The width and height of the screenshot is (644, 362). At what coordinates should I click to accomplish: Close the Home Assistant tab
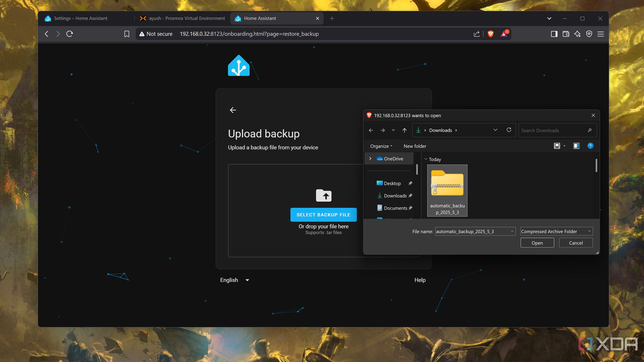(x=317, y=18)
